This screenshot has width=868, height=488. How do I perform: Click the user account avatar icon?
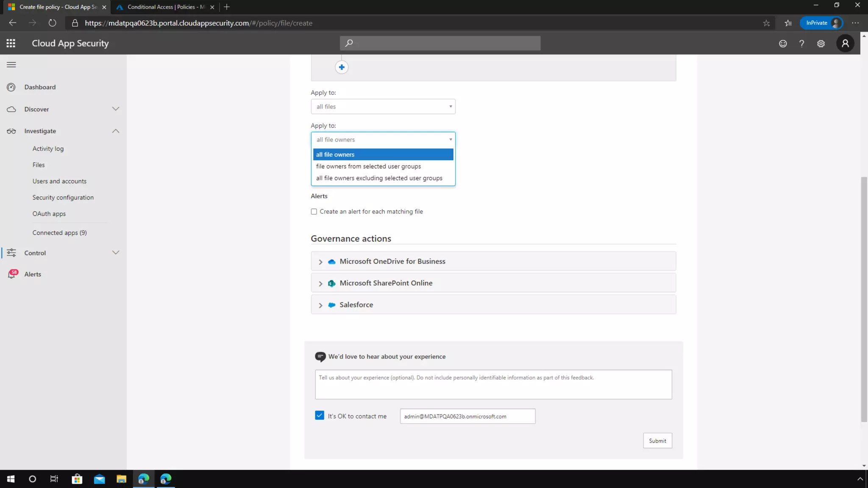pyautogui.click(x=845, y=43)
